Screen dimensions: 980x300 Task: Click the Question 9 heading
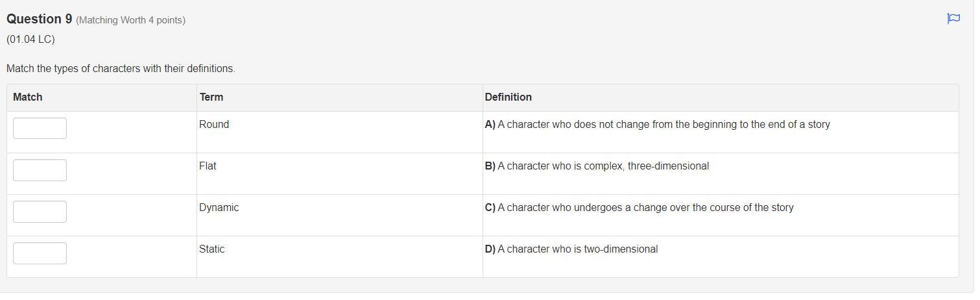point(39,19)
